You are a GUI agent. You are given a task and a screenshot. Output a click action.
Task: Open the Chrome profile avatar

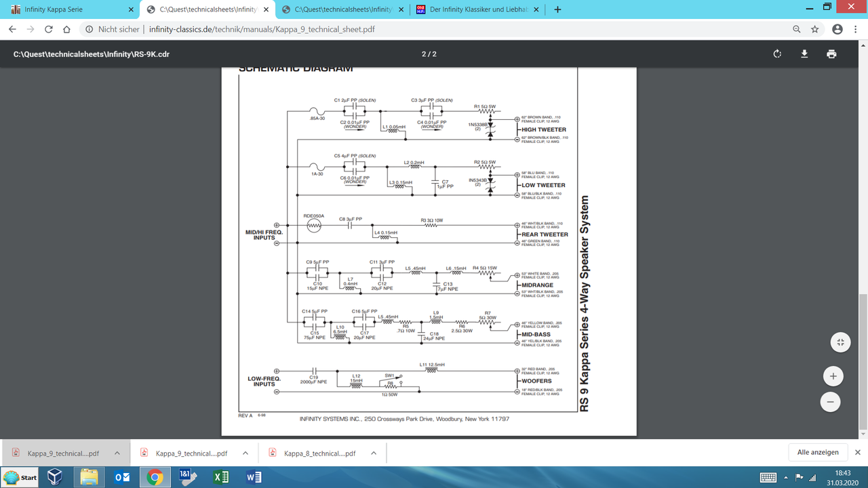837,29
